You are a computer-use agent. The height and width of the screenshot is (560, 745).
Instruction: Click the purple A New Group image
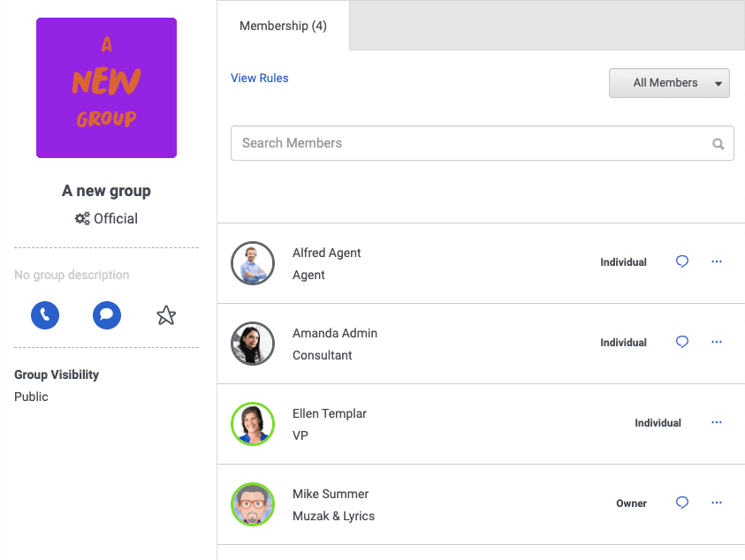(x=106, y=87)
